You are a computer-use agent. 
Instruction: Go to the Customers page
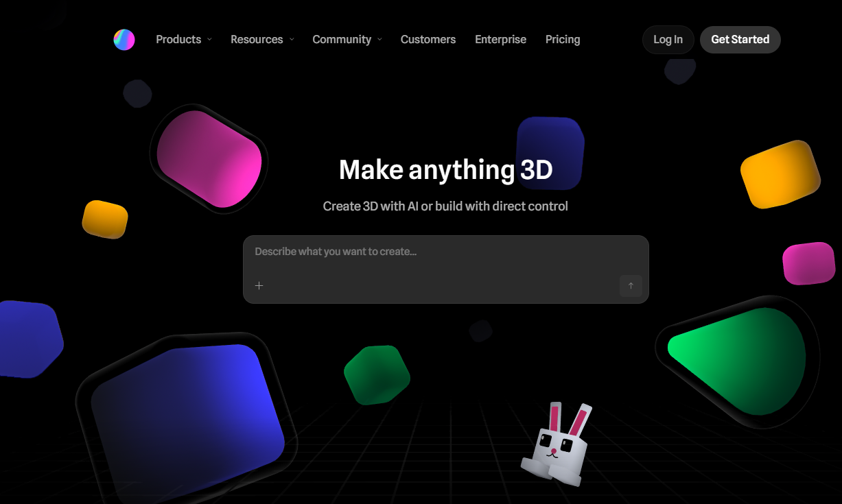428,40
